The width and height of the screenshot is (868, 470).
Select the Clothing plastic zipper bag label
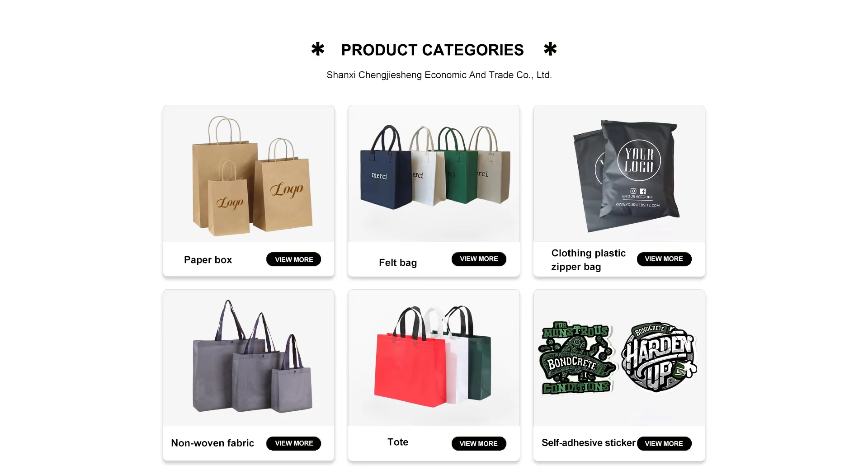tap(588, 260)
